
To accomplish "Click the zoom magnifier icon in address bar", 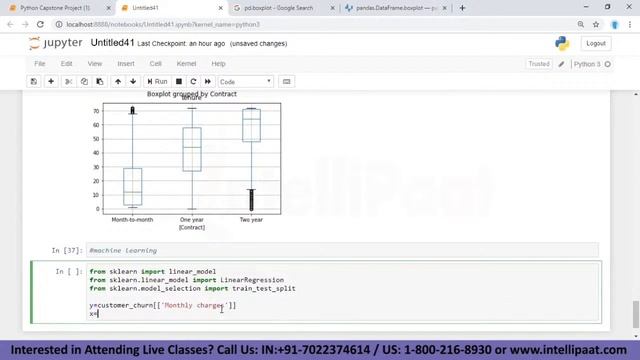I will coord(580,24).
